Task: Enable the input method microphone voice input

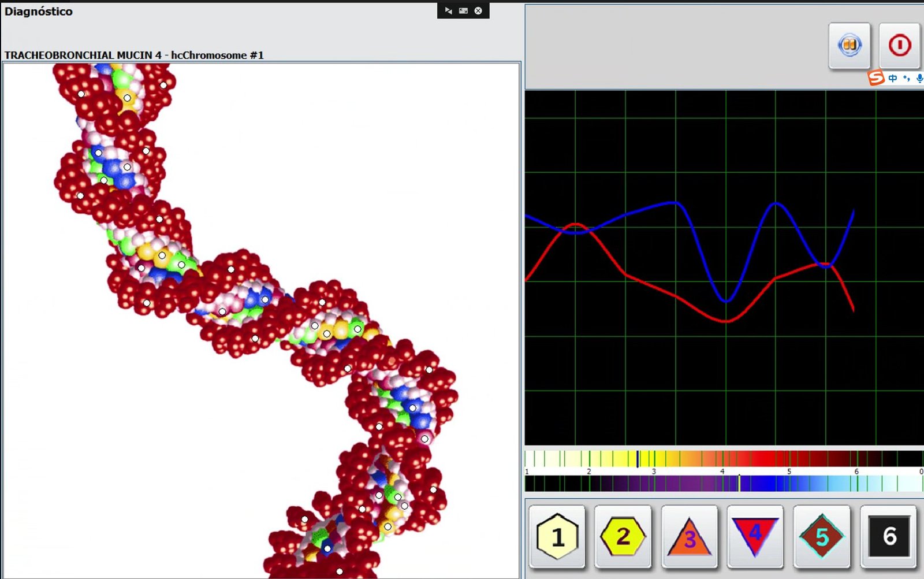Action: [x=919, y=78]
